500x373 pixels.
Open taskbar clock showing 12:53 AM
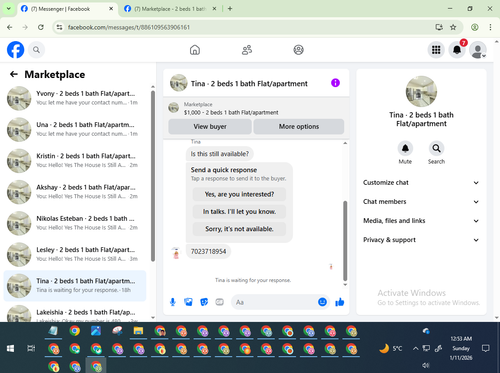click(x=461, y=348)
